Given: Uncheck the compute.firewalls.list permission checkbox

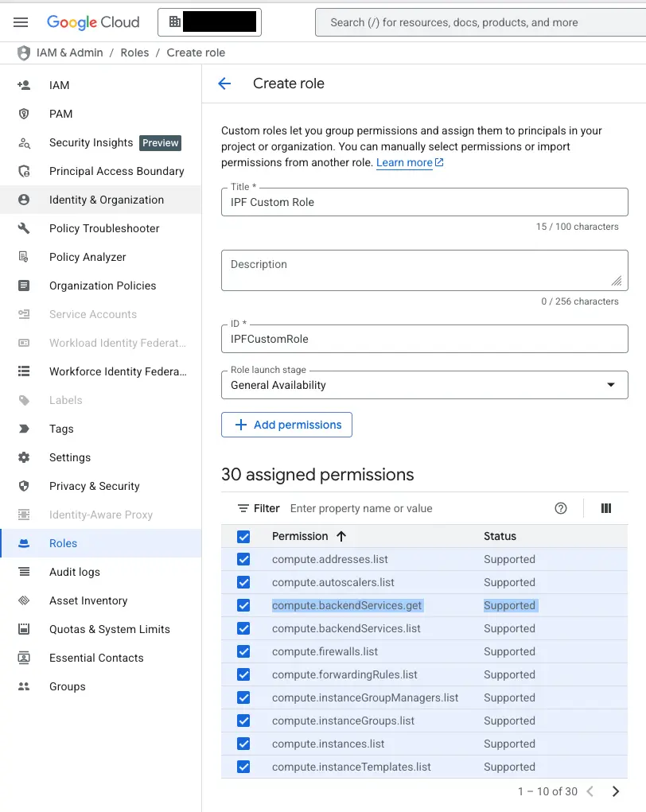Looking at the screenshot, I should (243, 651).
